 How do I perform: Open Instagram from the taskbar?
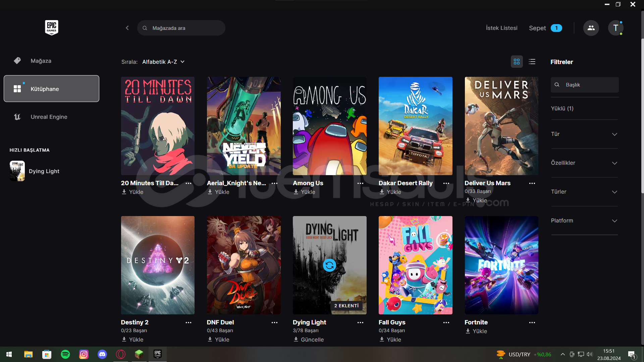point(84,354)
